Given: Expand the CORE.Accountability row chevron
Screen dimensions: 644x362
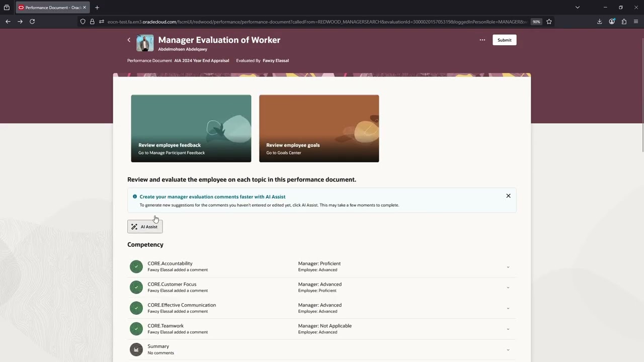Looking at the screenshot, I should click(x=508, y=267).
